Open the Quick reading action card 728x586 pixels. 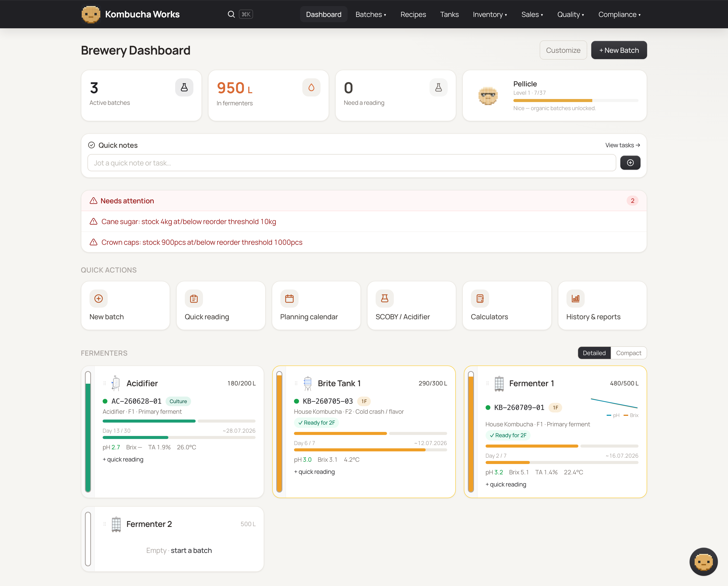tap(221, 305)
